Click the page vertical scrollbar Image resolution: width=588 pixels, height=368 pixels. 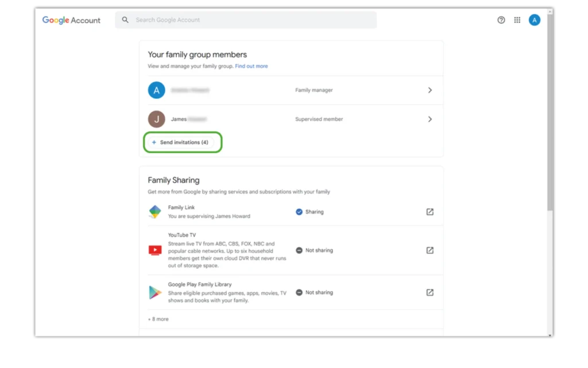pyautogui.click(x=550, y=113)
